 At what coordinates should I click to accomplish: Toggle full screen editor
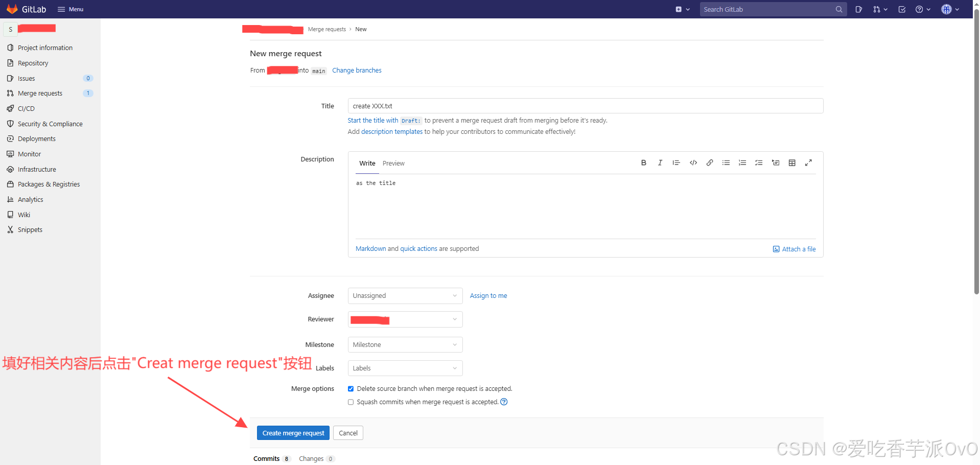[808, 162]
